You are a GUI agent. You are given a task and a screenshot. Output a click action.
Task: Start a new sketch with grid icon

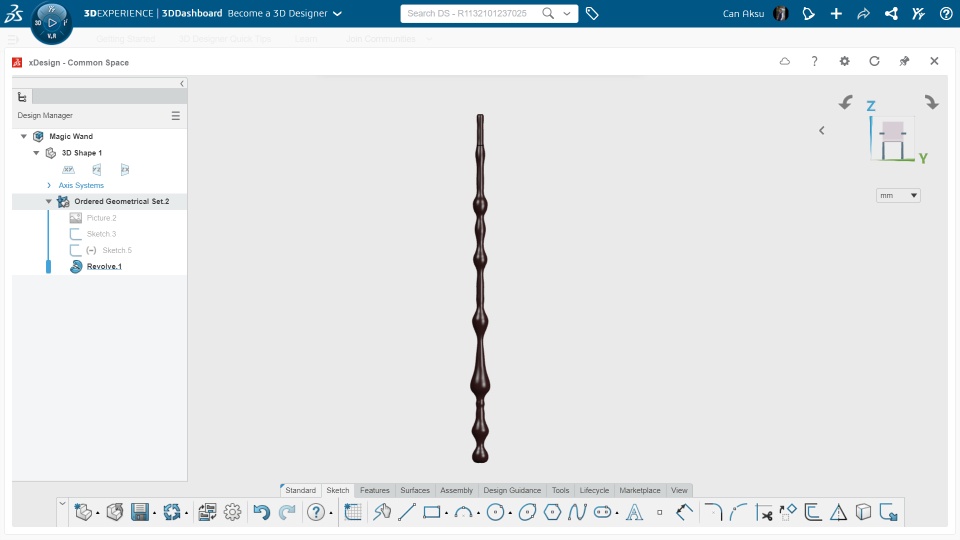pyautogui.click(x=353, y=512)
